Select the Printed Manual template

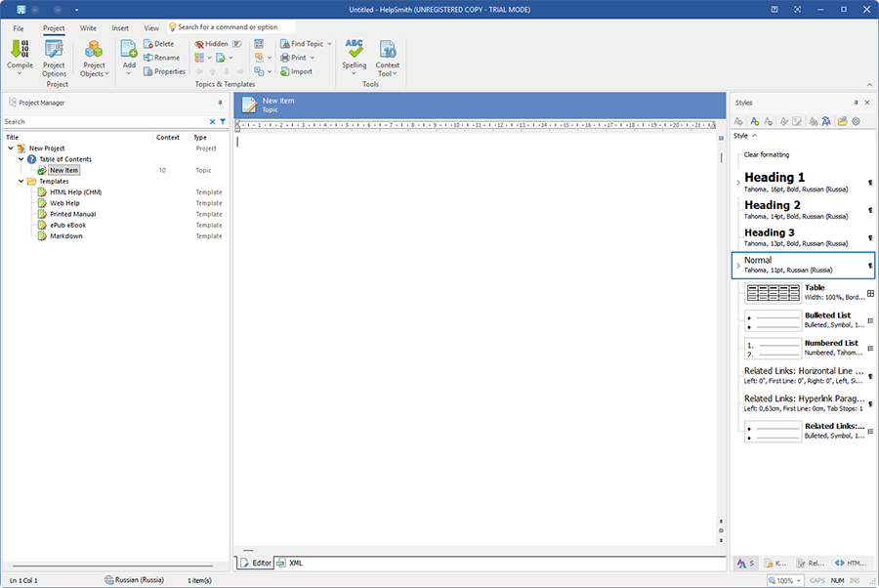pos(73,214)
